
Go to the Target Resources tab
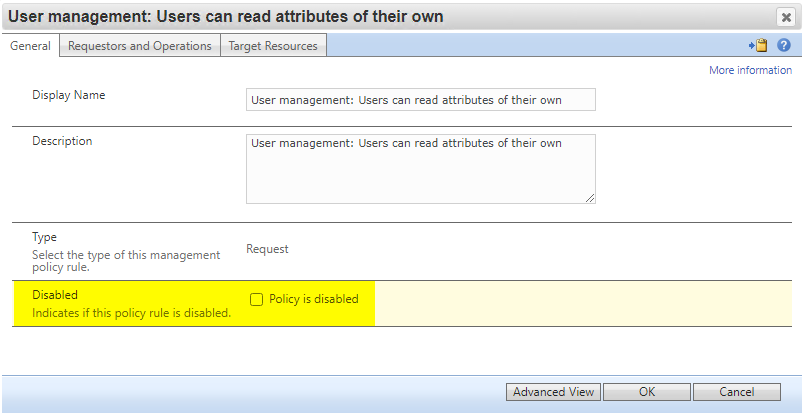coord(273,46)
